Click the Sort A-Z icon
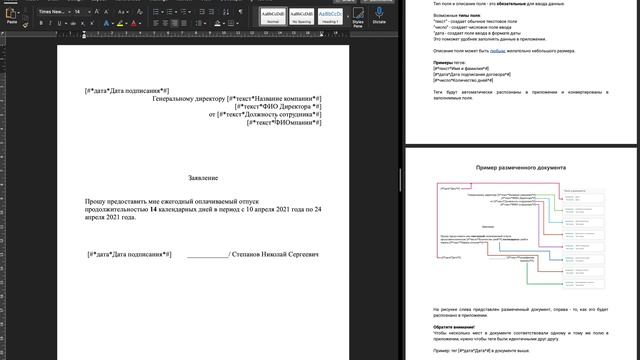The height and width of the screenshot is (360, 640). click(226, 12)
